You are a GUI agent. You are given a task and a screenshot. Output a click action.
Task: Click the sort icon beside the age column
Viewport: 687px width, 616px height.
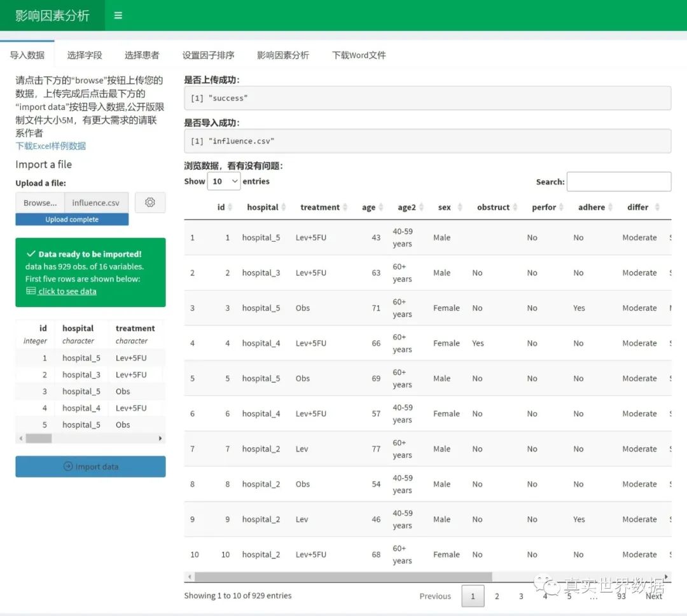point(380,207)
